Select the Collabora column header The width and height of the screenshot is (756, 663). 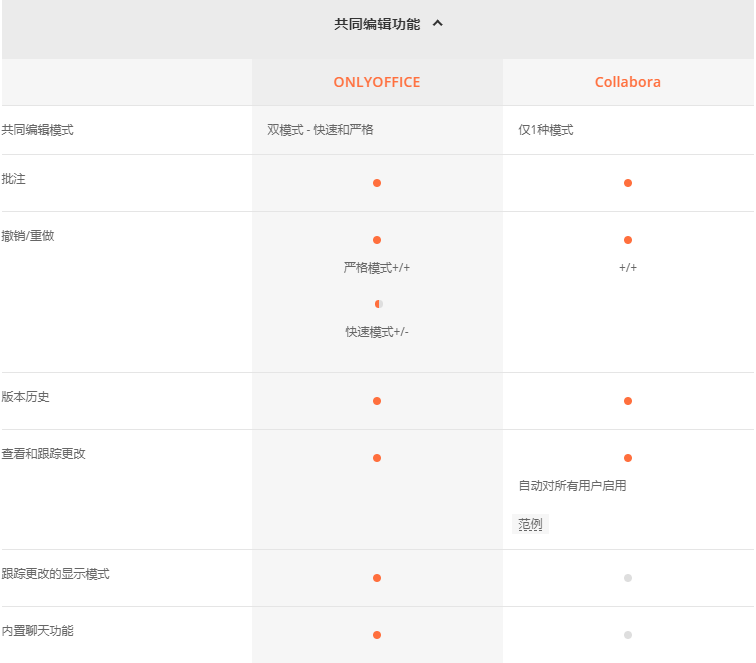click(628, 82)
